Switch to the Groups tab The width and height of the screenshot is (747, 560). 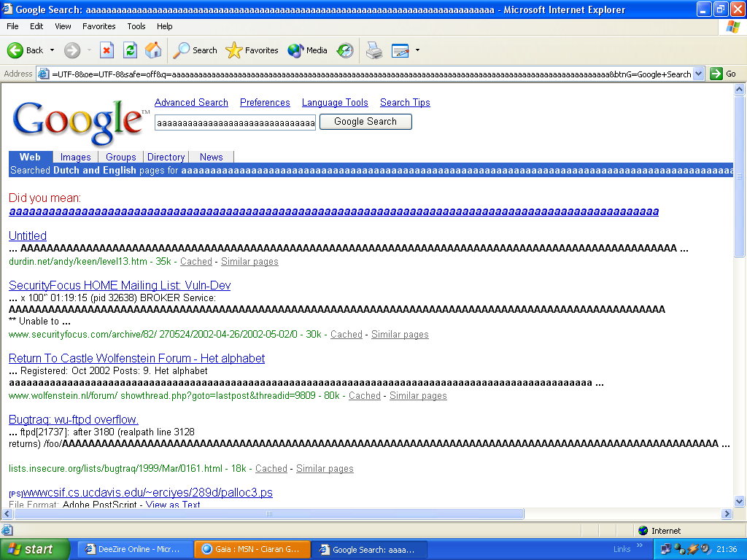[120, 157]
